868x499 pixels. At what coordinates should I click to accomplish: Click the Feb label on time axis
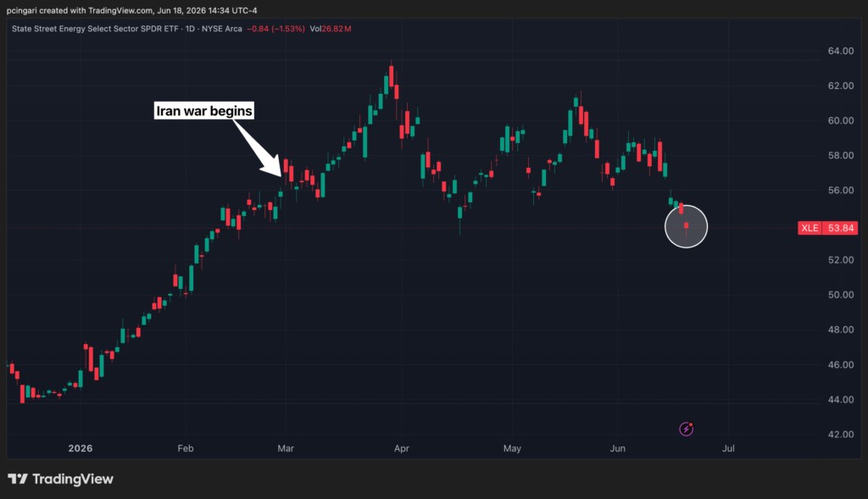coord(186,448)
